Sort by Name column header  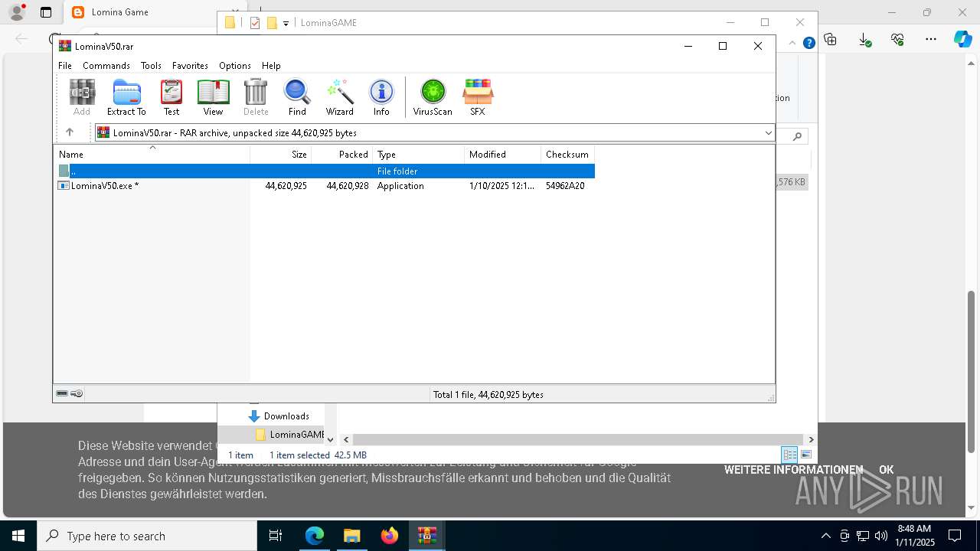152,155
